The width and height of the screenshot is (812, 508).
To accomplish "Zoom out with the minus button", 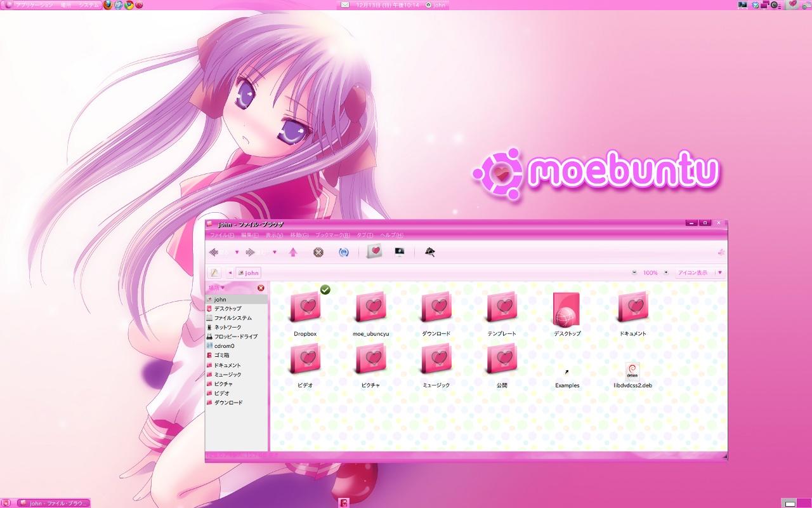I will point(634,273).
